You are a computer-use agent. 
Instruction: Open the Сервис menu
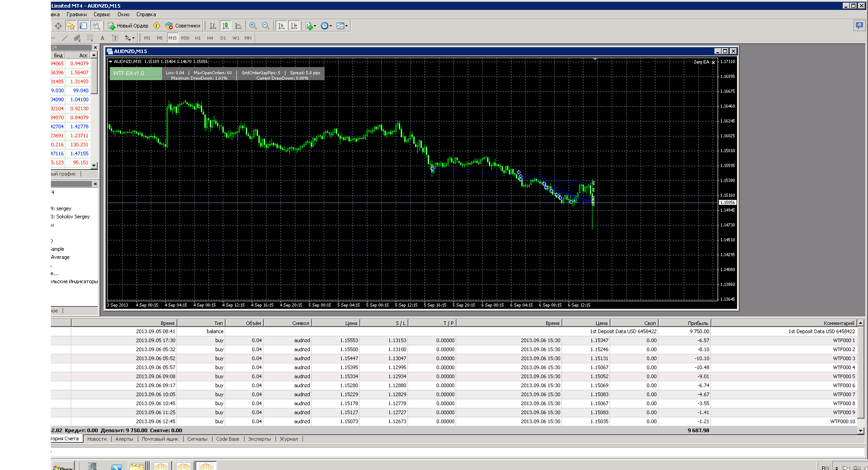(102, 14)
